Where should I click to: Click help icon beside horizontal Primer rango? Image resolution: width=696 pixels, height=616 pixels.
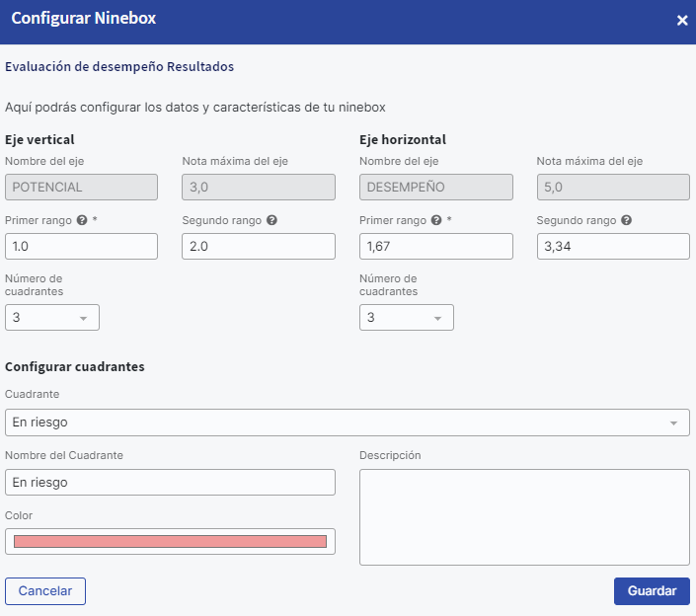click(436, 220)
